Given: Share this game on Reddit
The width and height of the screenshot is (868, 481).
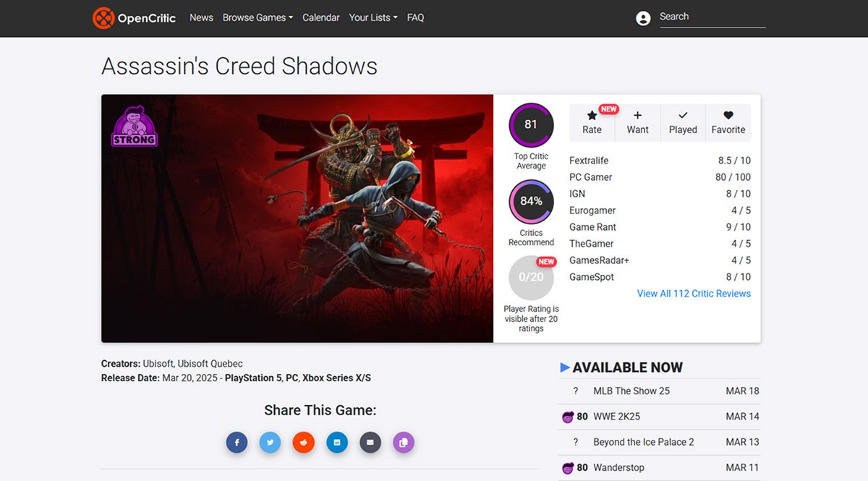Looking at the screenshot, I should (x=304, y=442).
